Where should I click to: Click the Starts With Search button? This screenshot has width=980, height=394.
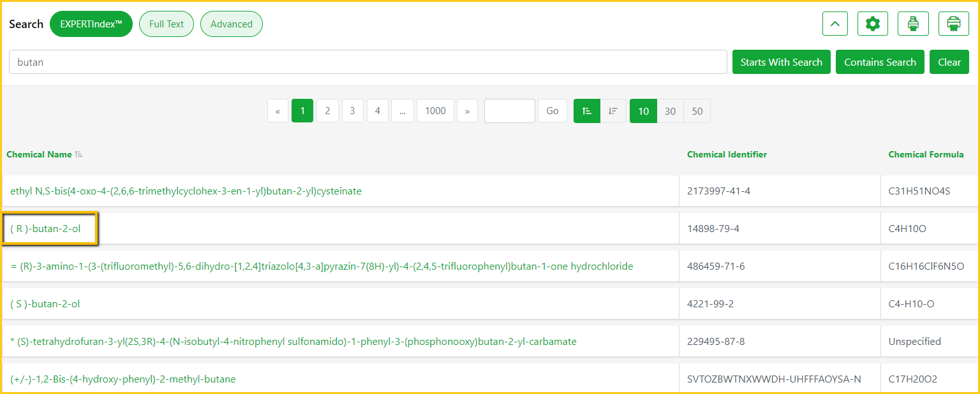pyautogui.click(x=781, y=62)
